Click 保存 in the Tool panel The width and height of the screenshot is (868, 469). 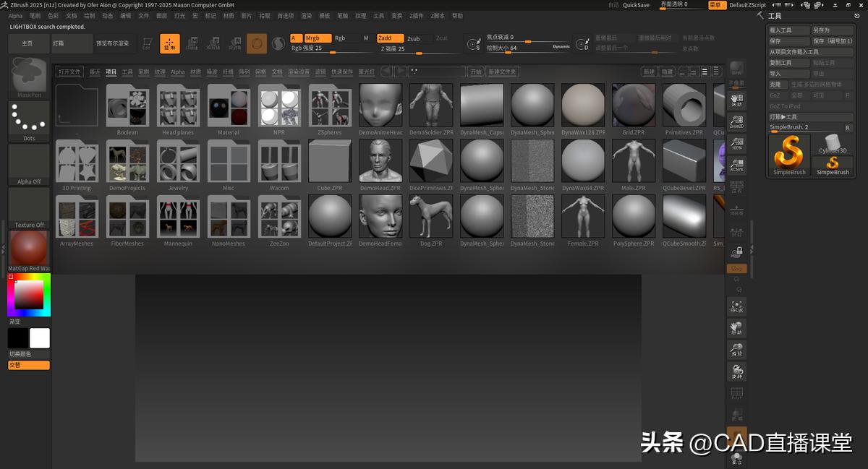pyautogui.click(x=788, y=40)
